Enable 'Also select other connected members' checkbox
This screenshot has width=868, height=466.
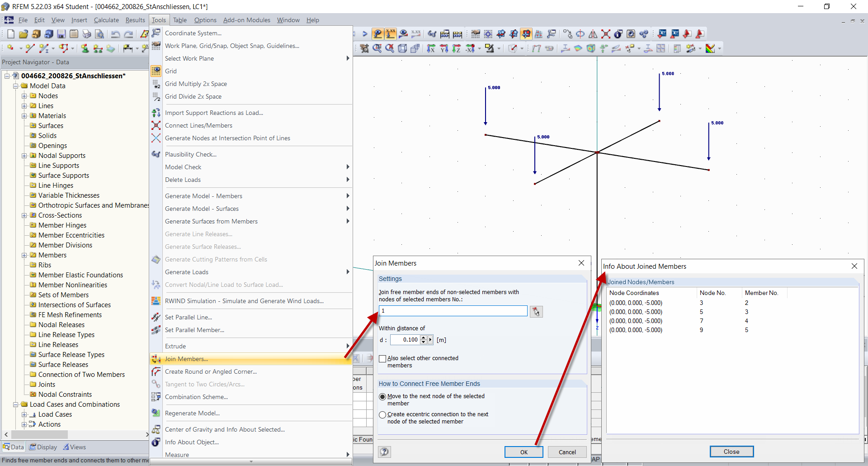click(x=382, y=359)
